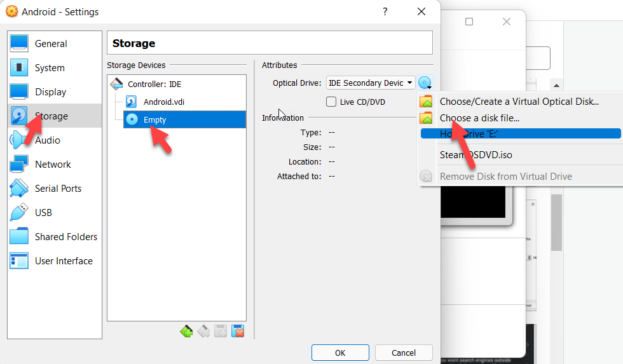Go to the Display settings category
Screen dimensions: 623x364
(x=50, y=92)
